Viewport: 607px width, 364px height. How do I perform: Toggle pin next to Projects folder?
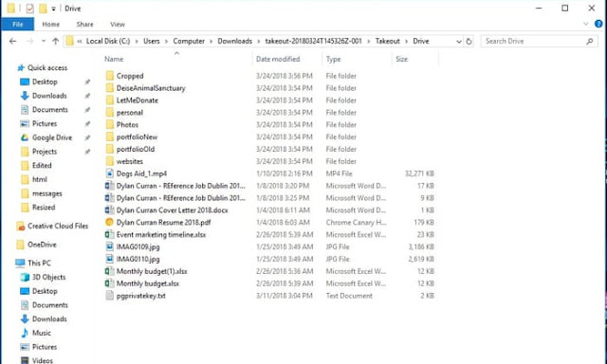click(87, 152)
